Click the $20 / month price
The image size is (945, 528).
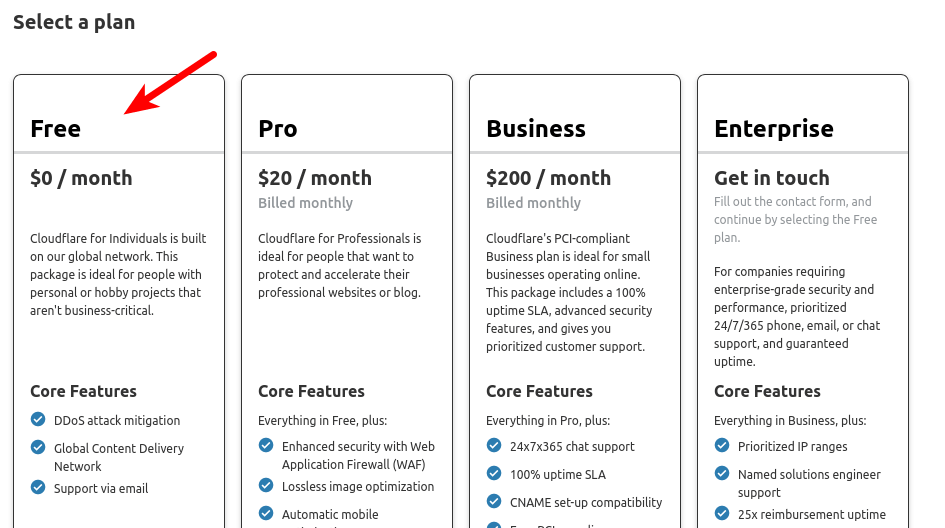[x=315, y=178]
